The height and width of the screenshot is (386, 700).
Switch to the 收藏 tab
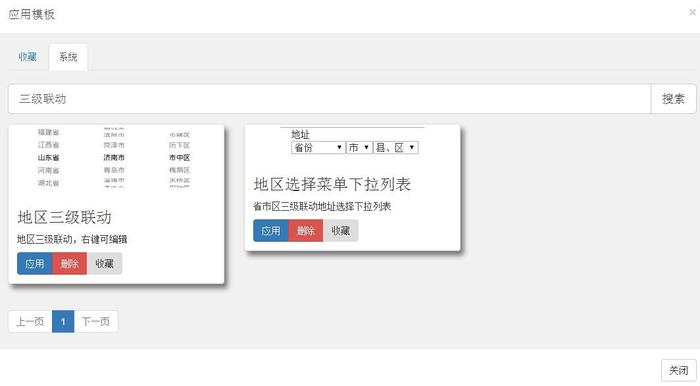point(28,57)
